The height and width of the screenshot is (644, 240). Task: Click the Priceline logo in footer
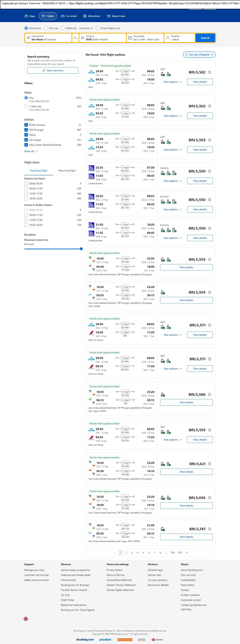[105, 640]
